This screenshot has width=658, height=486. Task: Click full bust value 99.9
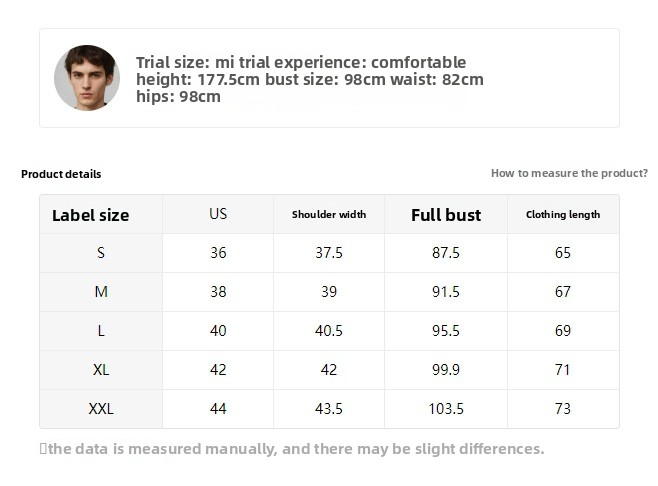point(446,370)
